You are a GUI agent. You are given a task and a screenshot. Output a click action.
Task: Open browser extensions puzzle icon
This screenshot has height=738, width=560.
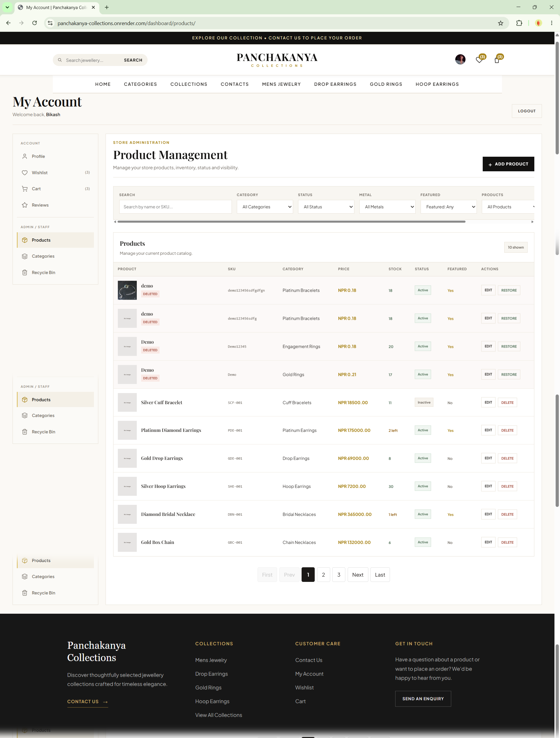pos(519,23)
